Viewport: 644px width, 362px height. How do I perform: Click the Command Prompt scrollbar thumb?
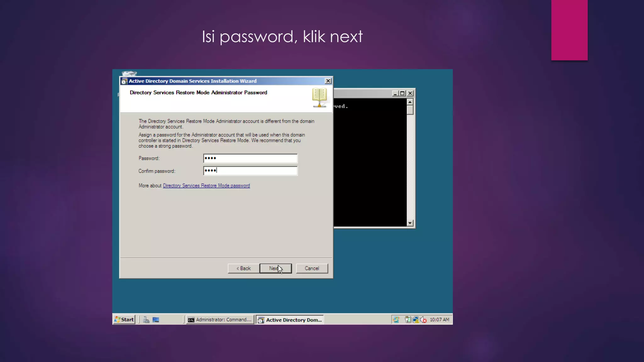(x=410, y=110)
